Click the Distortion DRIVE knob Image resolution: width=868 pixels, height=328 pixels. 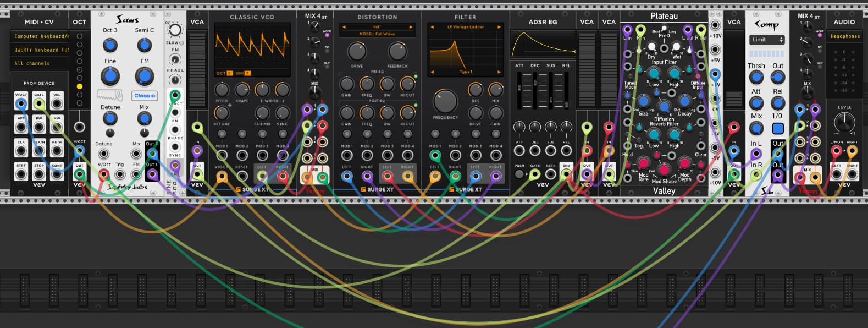[357, 52]
